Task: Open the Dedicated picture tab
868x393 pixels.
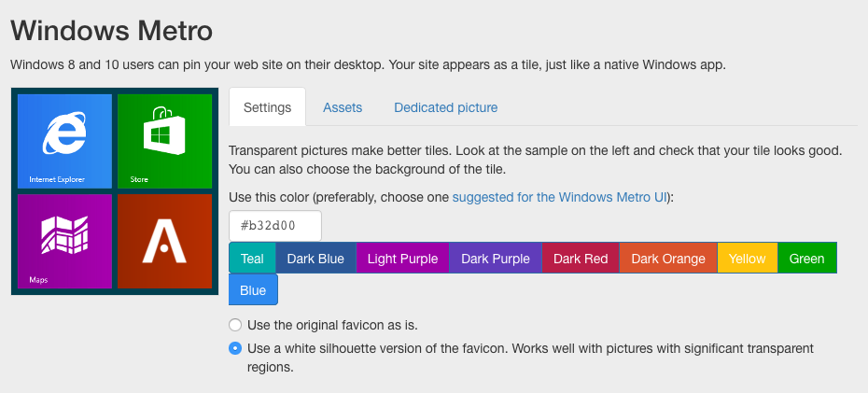Action: 445,107
